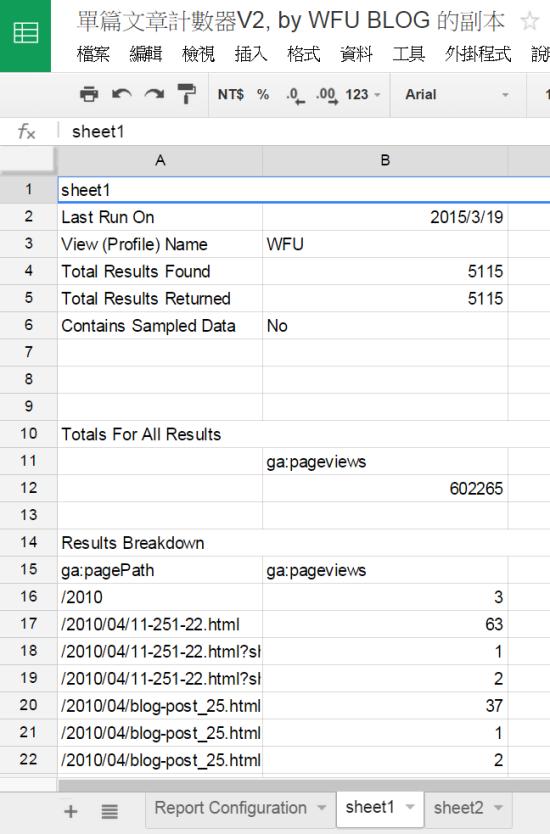This screenshot has height=834, width=550.
Task: Open the 外掛程式 menu
Action: (x=478, y=54)
